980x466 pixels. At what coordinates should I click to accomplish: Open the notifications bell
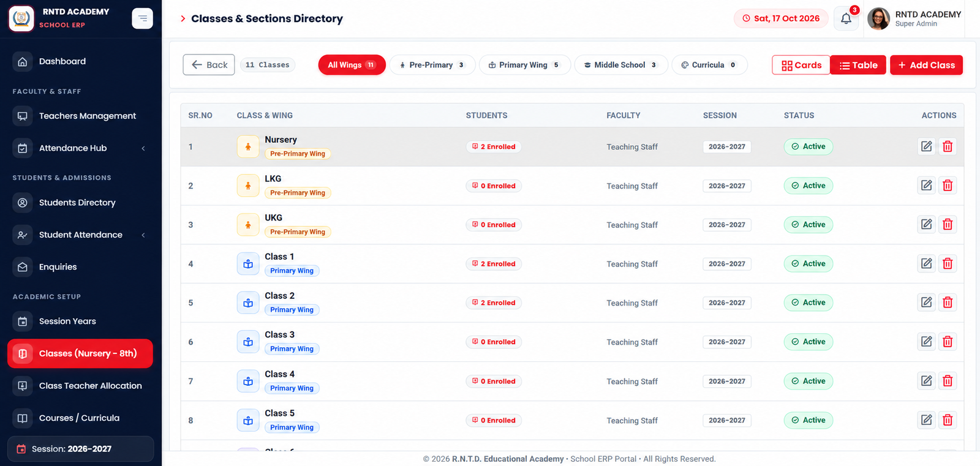(846, 18)
